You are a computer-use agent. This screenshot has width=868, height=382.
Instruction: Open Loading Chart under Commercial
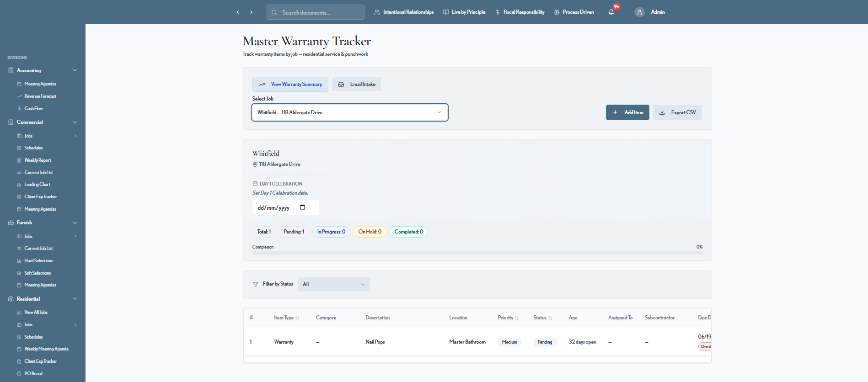point(37,185)
